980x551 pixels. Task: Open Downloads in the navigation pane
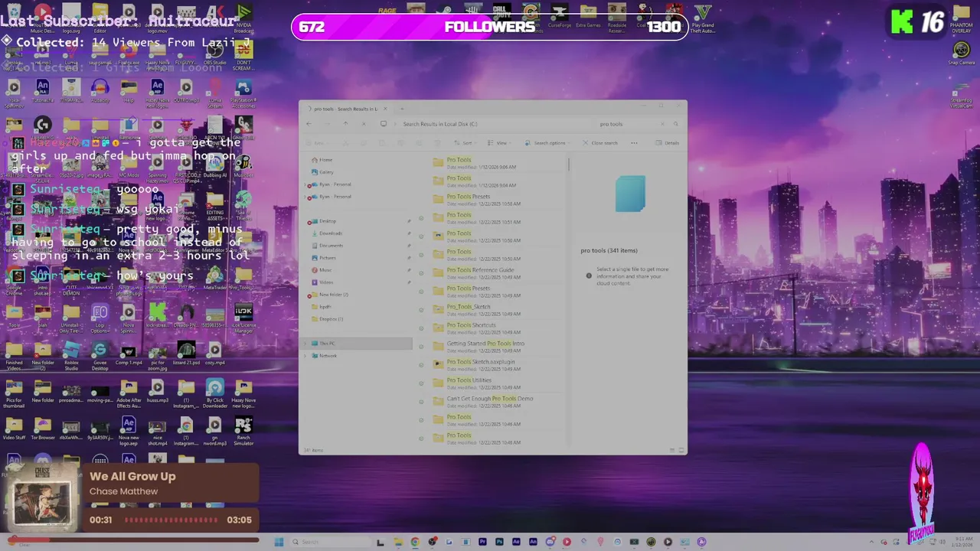pos(326,233)
